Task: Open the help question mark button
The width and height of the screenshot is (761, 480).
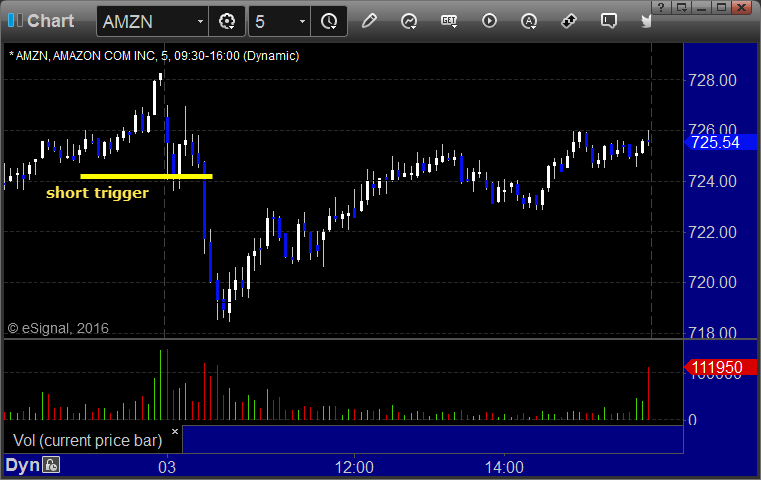Action: (x=661, y=7)
